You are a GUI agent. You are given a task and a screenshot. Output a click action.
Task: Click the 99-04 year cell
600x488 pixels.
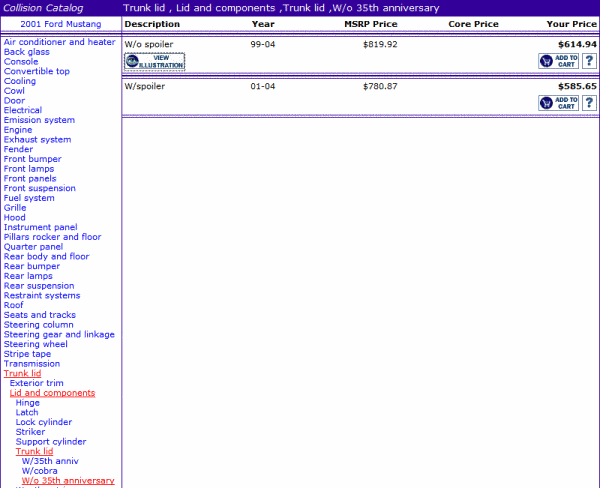coord(262,44)
